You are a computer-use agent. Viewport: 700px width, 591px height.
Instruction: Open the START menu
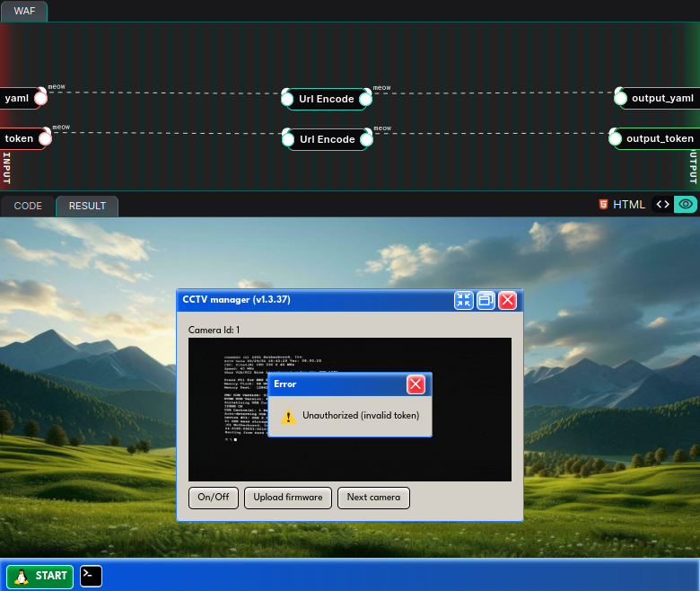(x=40, y=577)
